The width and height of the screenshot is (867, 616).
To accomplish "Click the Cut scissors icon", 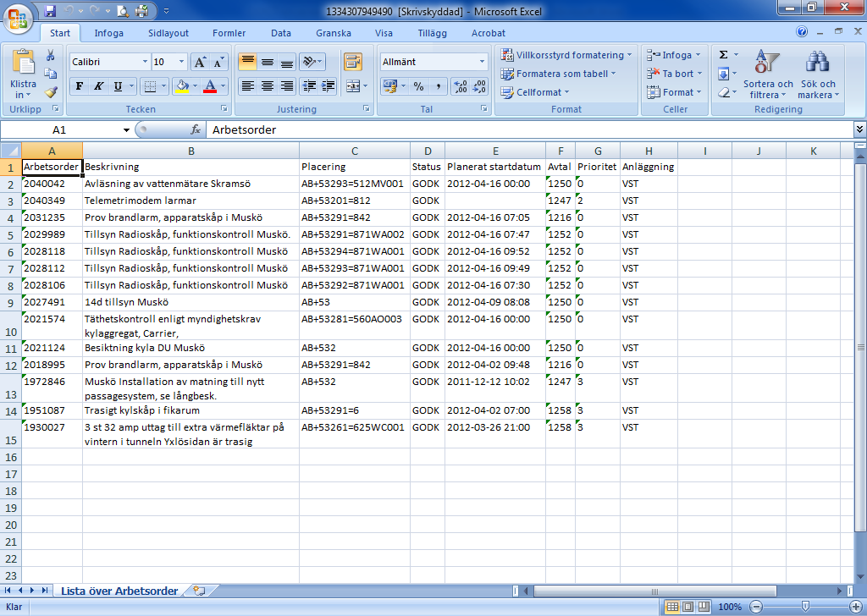I will point(50,55).
